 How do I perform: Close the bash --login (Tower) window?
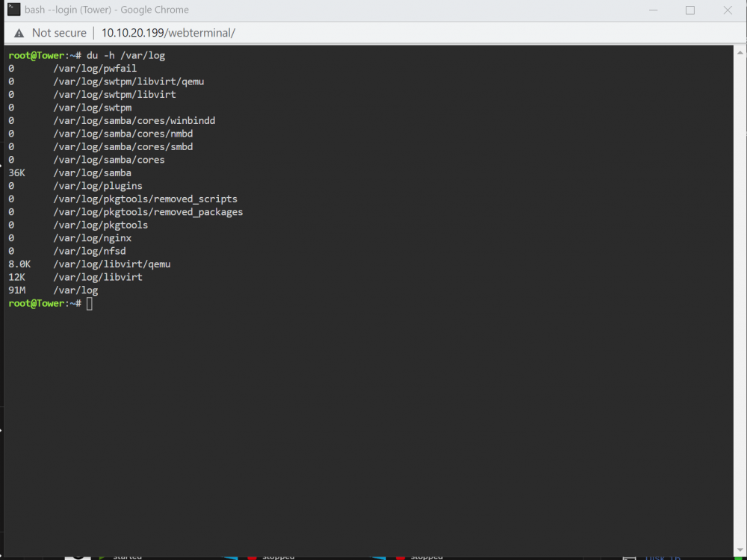[728, 10]
